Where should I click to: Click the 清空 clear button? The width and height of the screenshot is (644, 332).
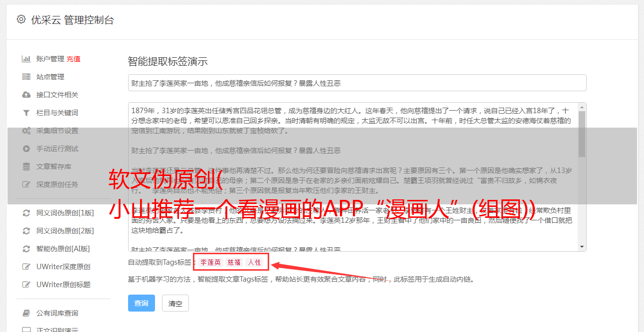click(175, 303)
